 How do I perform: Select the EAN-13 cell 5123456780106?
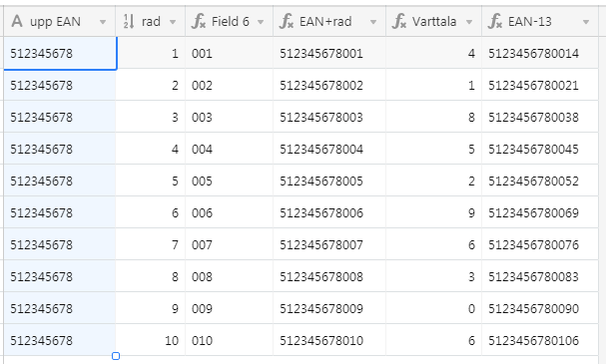[540, 340]
